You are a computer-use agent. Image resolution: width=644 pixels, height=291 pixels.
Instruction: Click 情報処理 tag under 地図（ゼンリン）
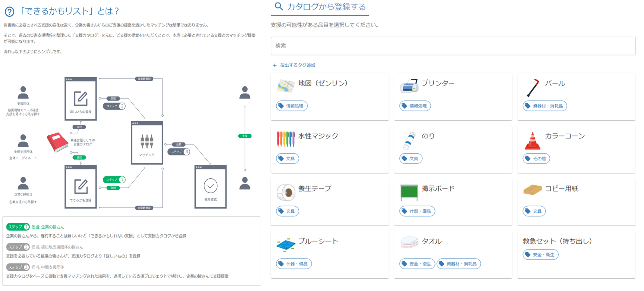point(292,106)
